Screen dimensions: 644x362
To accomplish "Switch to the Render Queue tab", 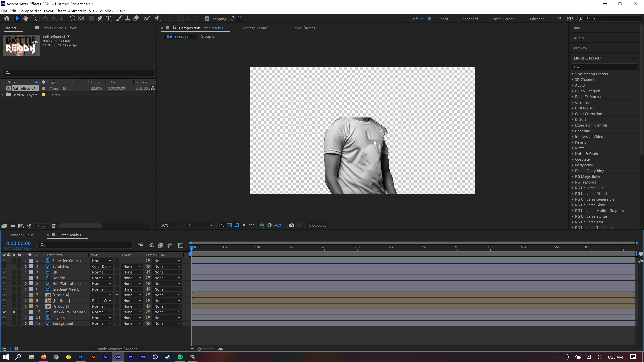I will tap(21, 235).
